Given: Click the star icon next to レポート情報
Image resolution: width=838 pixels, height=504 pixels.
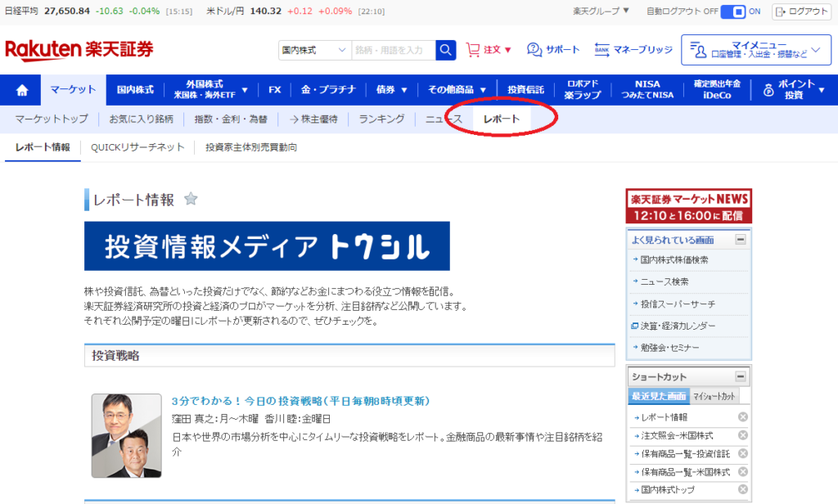Looking at the screenshot, I should coord(190,199).
